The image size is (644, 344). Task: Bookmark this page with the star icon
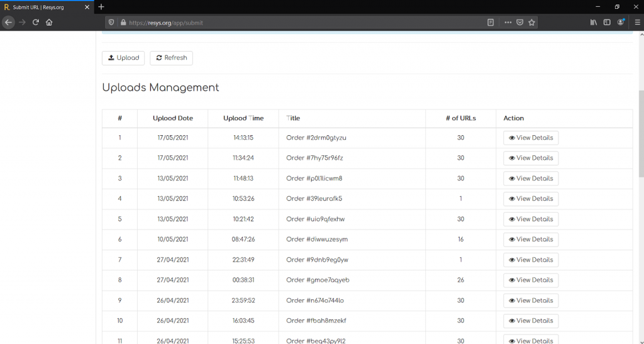click(x=531, y=23)
